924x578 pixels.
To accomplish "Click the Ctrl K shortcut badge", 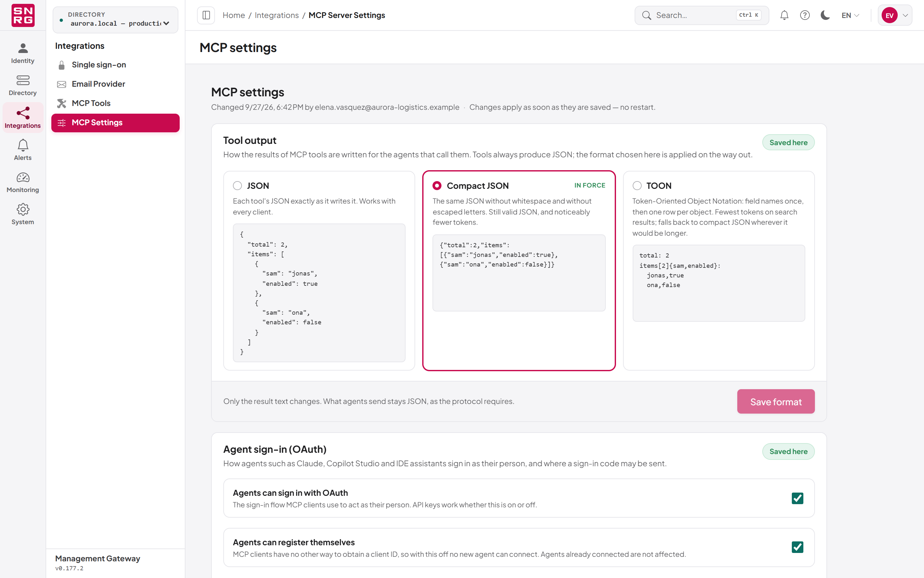I will pyautogui.click(x=749, y=15).
